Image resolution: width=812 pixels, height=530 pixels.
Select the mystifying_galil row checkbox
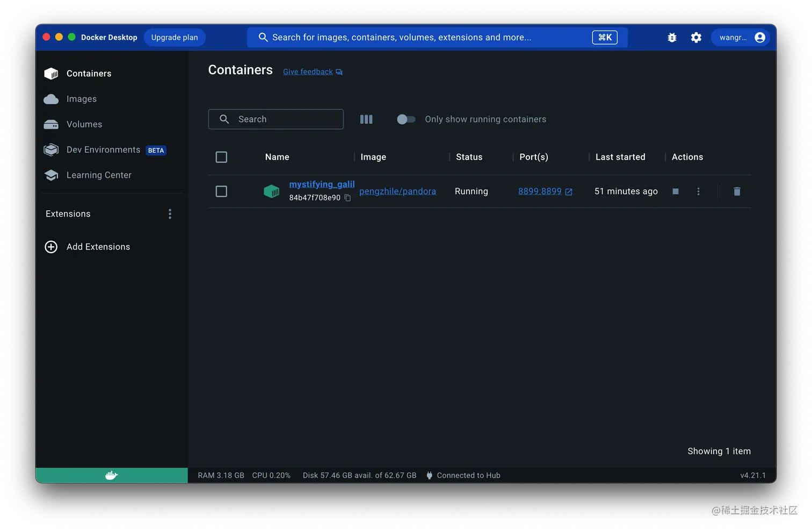[221, 191]
